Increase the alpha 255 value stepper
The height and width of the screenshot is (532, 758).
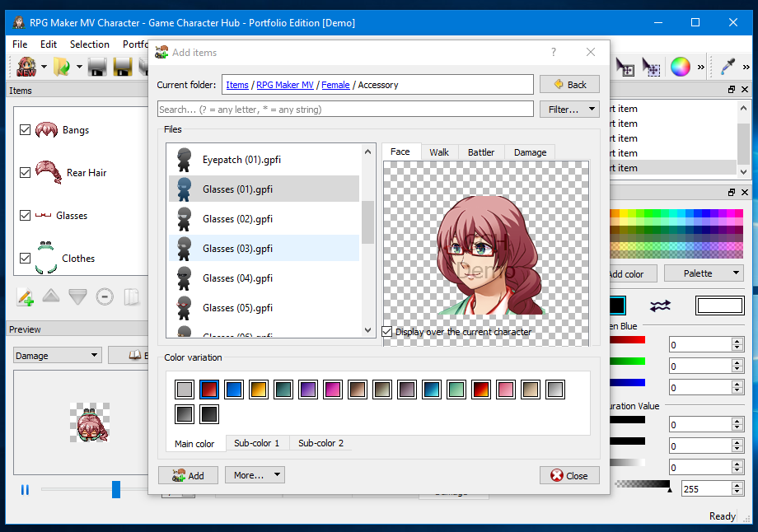pos(737,486)
